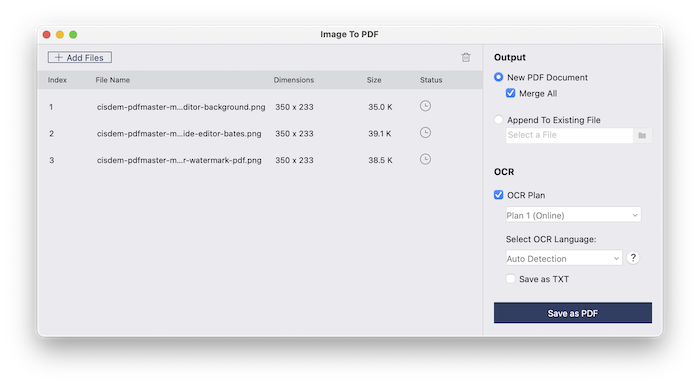
Task: Select Append To Existing File option
Action: (498, 120)
